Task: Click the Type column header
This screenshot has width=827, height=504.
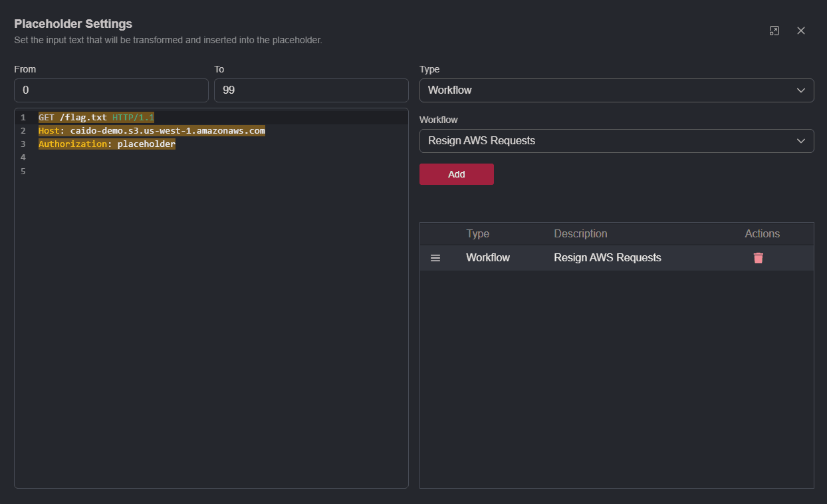Action: click(478, 233)
